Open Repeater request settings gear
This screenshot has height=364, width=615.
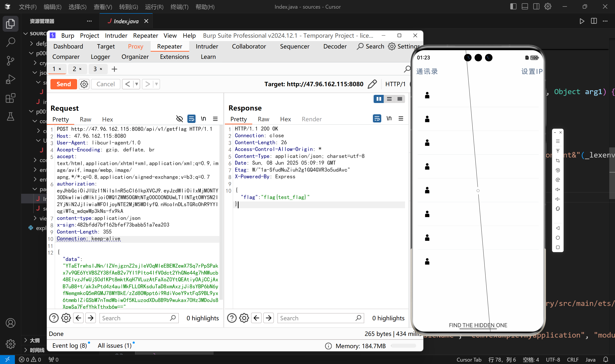coord(84,84)
